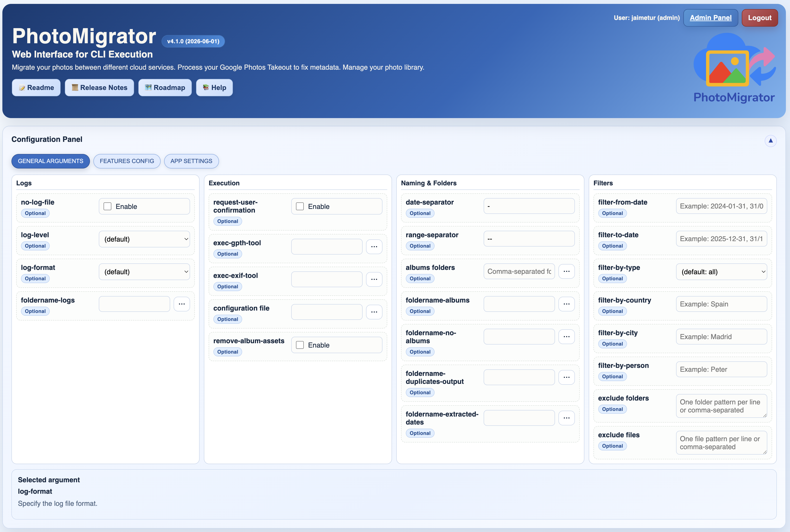Click browse button next to exec-exif-tool
790x532 pixels.
[374, 279]
